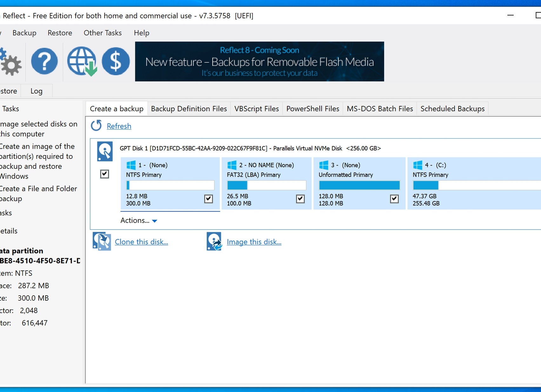Viewport: 541px width, 392px height.
Task: Click partition 4 (C:) usage bar
Action: coord(477,185)
